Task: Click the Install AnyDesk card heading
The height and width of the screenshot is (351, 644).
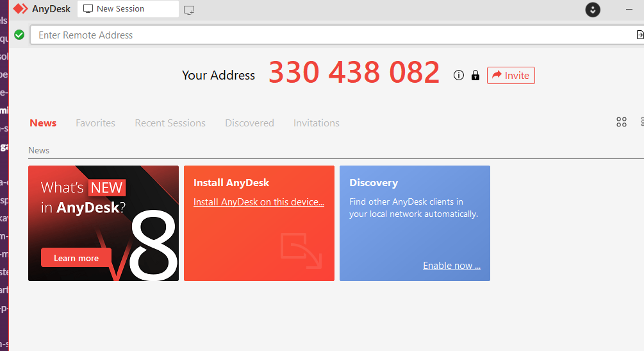Action: tap(231, 183)
